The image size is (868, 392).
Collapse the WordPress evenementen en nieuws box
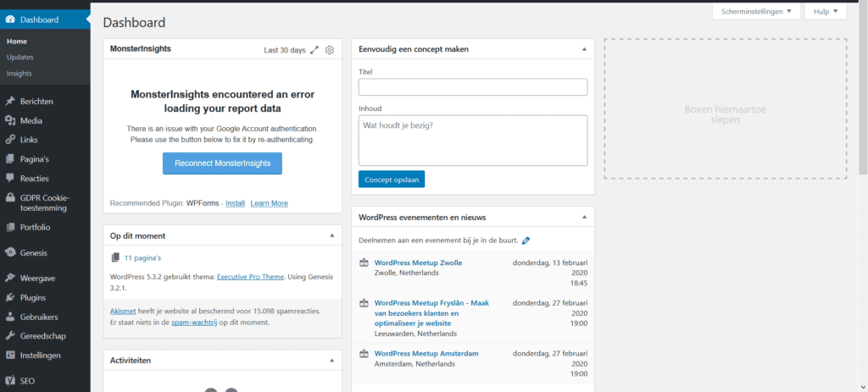pyautogui.click(x=584, y=218)
